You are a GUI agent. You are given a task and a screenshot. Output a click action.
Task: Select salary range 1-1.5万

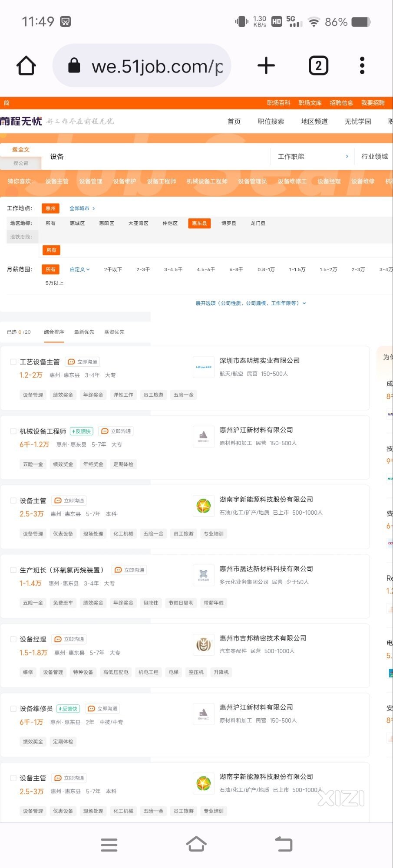[297, 270]
